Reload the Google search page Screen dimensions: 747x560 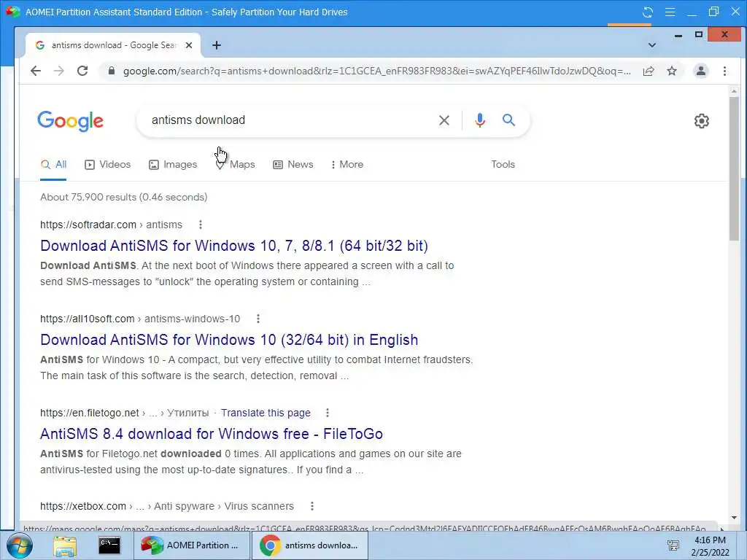coord(82,71)
